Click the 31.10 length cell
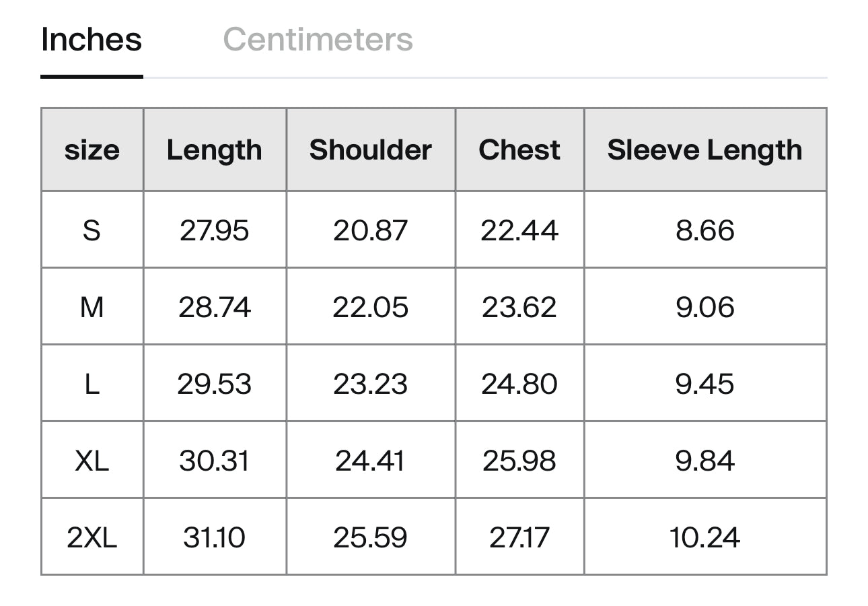The image size is (868, 606). (x=215, y=537)
